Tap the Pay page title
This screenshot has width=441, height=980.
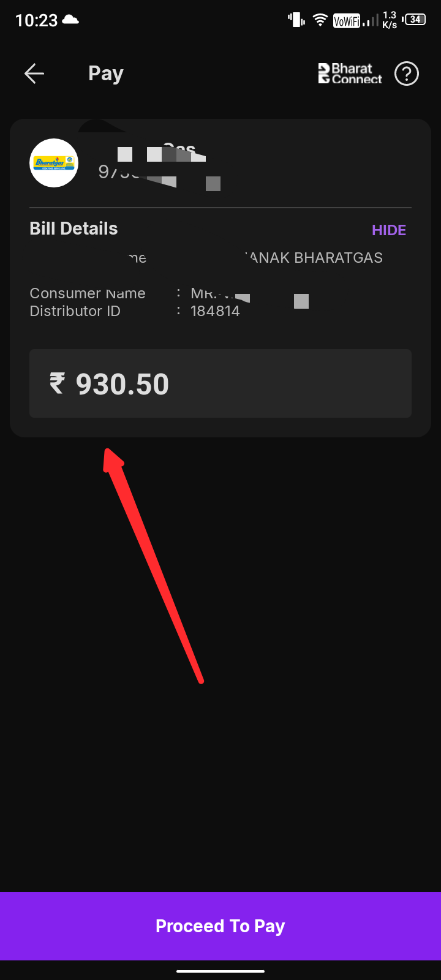click(x=106, y=74)
